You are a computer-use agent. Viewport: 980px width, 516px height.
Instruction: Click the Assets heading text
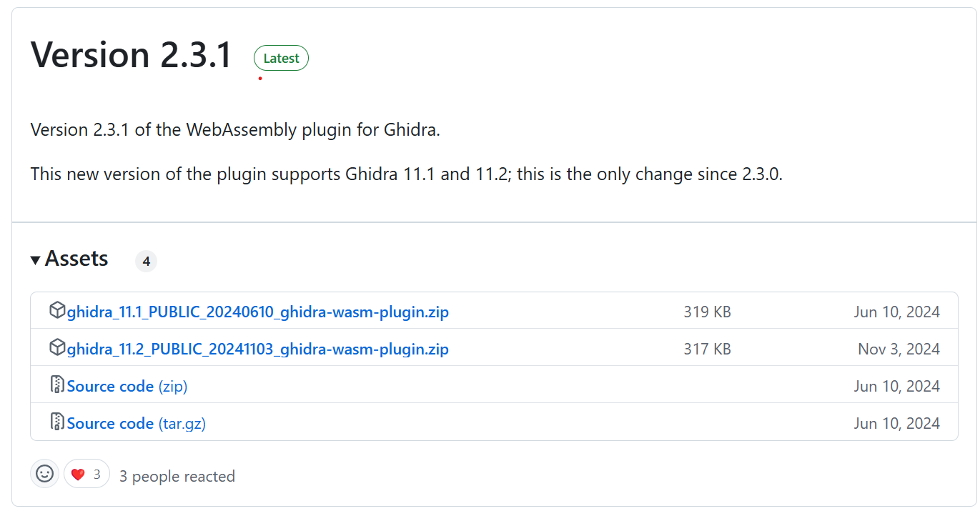(x=76, y=259)
